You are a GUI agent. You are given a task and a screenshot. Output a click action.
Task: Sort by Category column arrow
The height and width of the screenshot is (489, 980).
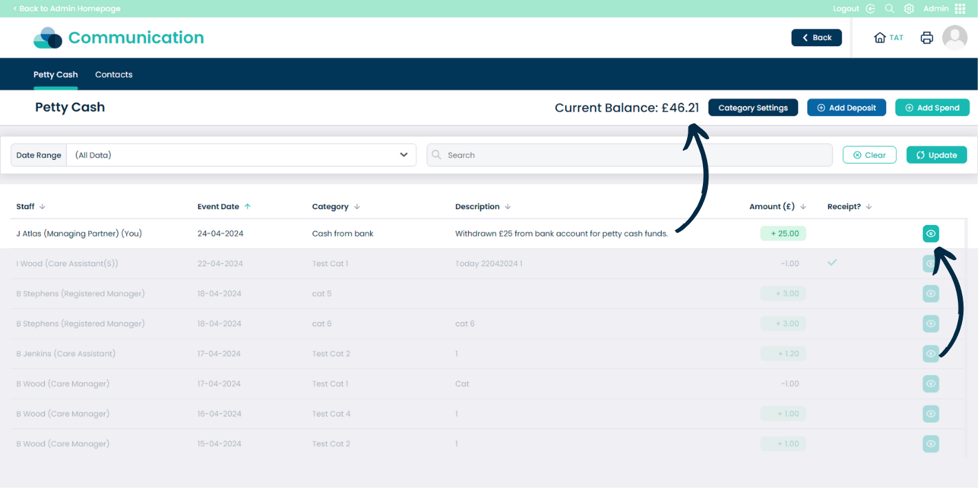357,207
